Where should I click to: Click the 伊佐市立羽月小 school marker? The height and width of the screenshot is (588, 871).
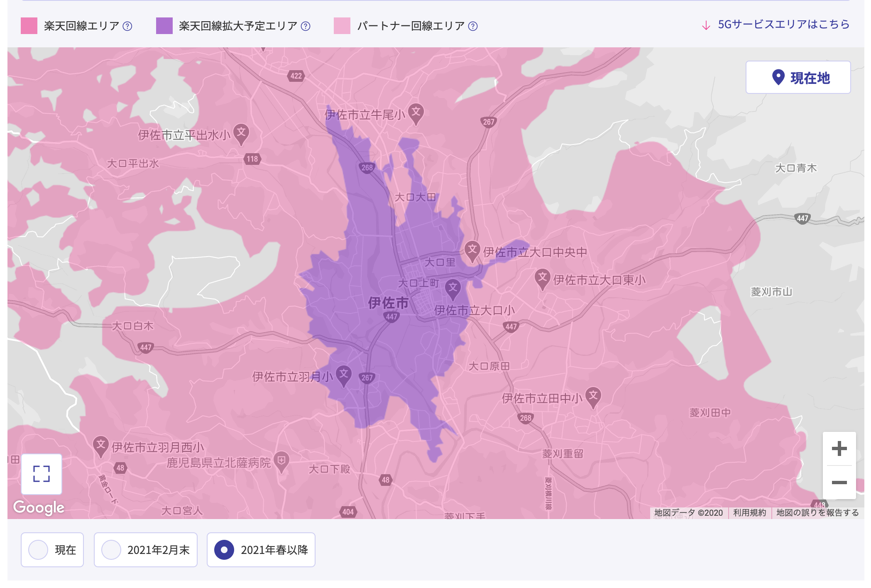click(343, 376)
